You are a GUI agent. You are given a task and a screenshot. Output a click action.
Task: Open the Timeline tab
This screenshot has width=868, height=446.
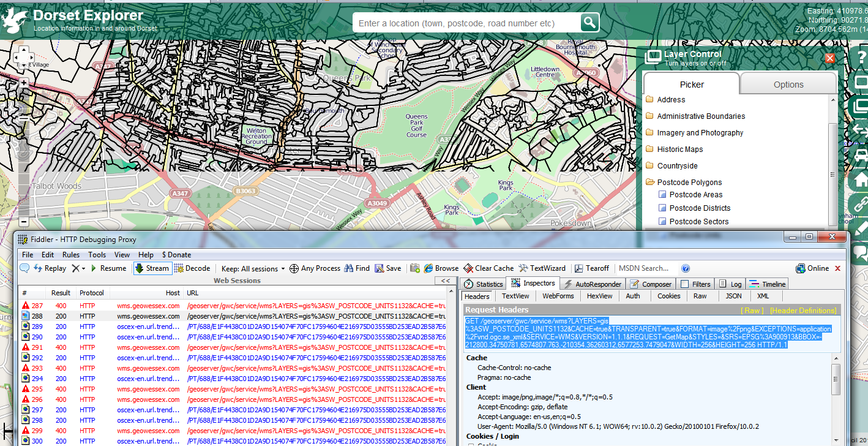tap(767, 284)
